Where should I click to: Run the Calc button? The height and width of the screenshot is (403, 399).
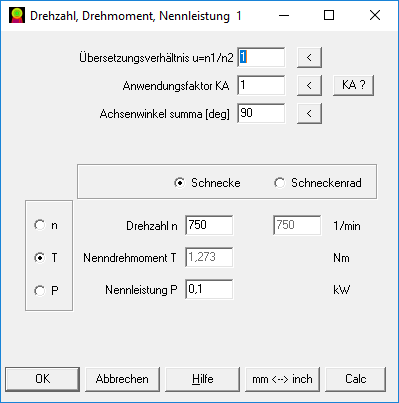click(356, 379)
